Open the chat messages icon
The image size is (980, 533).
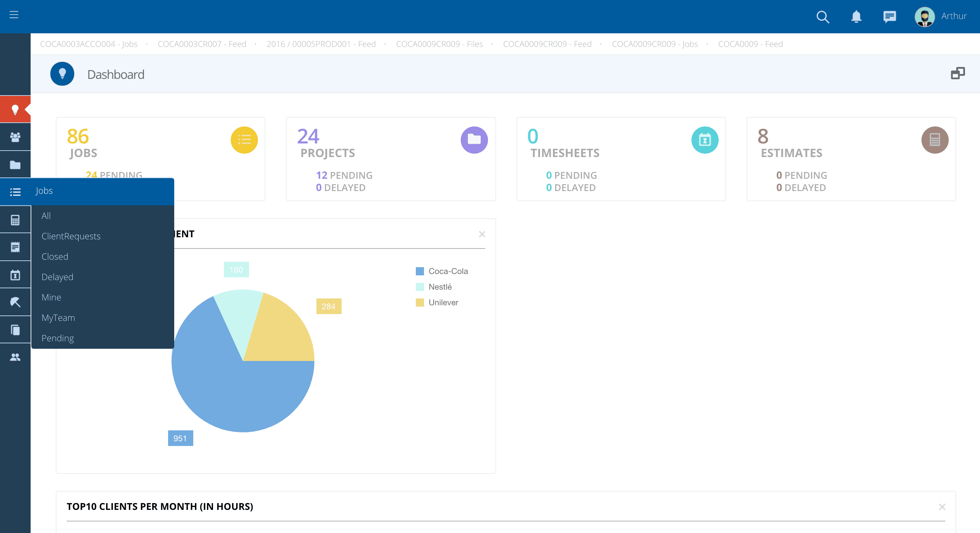click(x=889, y=17)
